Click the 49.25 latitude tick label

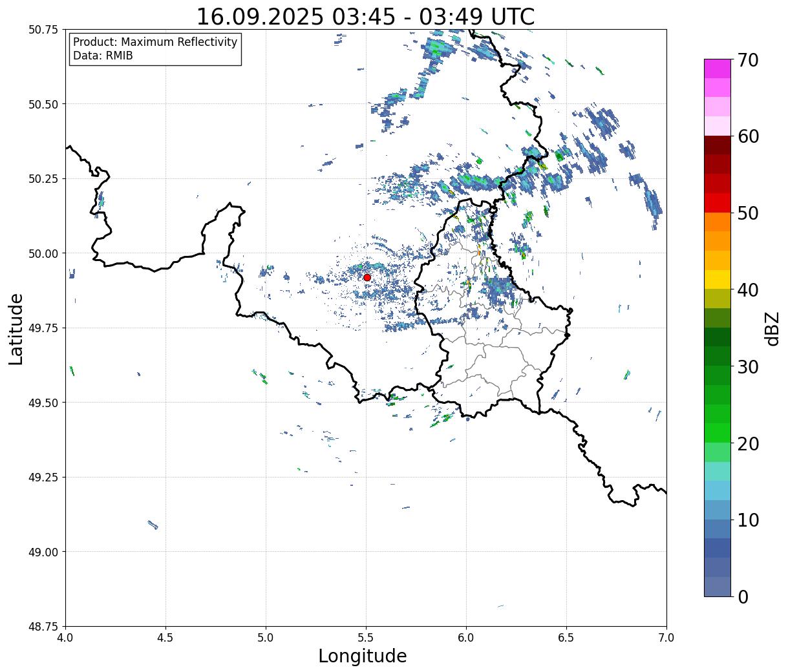43,478
